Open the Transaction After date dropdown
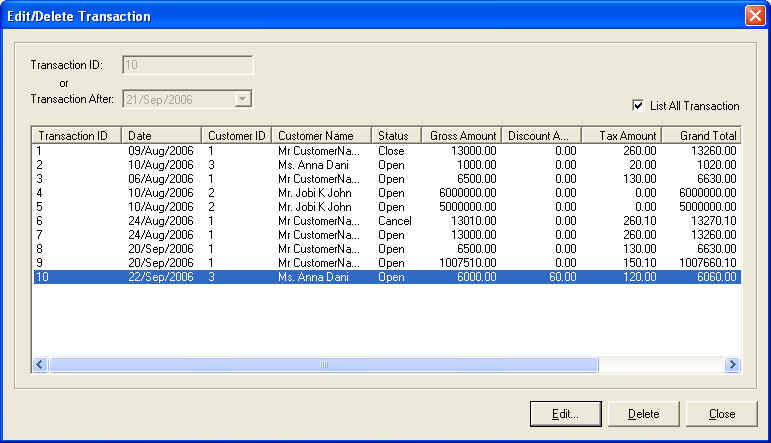The image size is (771, 443). tap(242, 99)
